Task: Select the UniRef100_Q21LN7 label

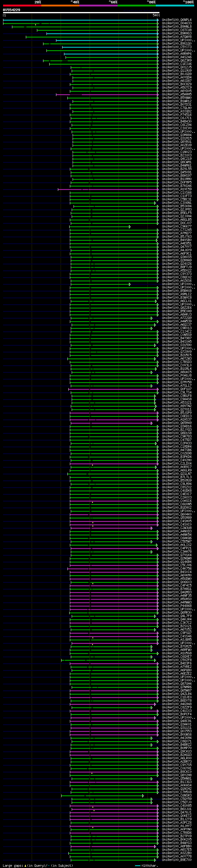Action: (176, 474)
